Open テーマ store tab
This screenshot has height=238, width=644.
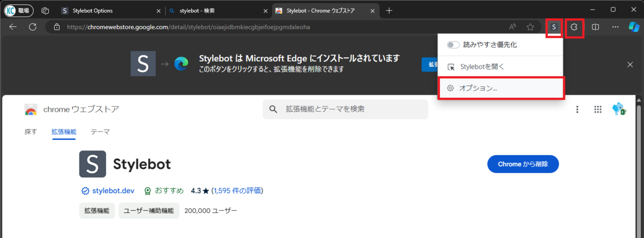click(100, 132)
